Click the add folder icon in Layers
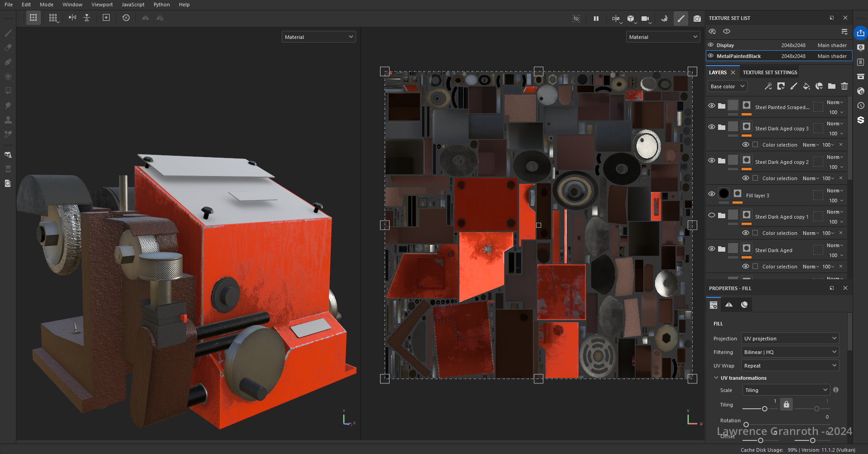 click(x=831, y=86)
